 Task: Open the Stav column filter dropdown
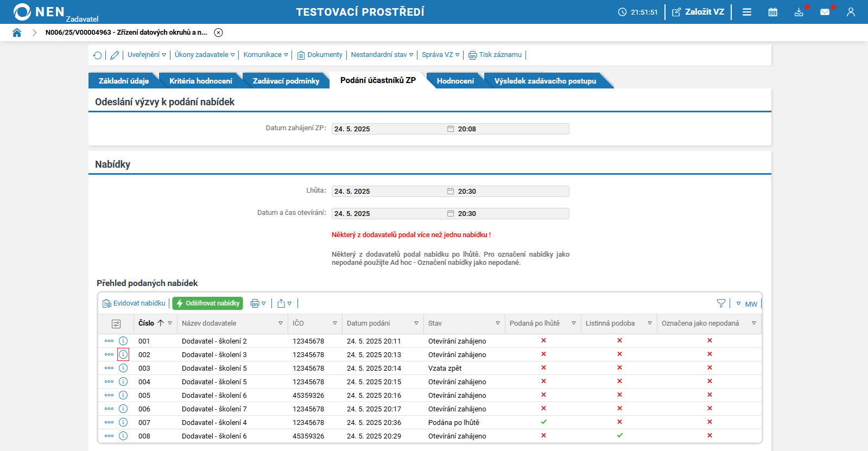tap(497, 323)
